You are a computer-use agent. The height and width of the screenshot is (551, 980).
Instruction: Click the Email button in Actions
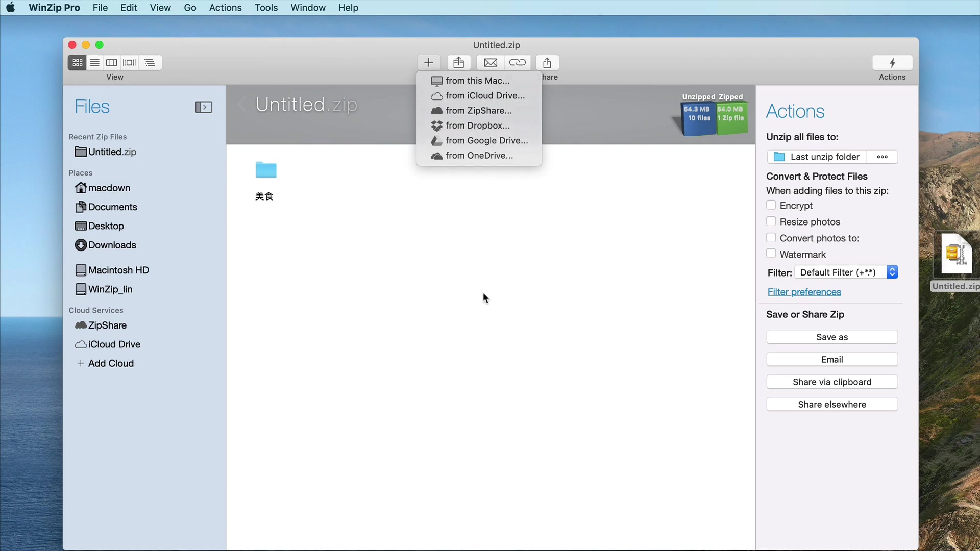[832, 359]
